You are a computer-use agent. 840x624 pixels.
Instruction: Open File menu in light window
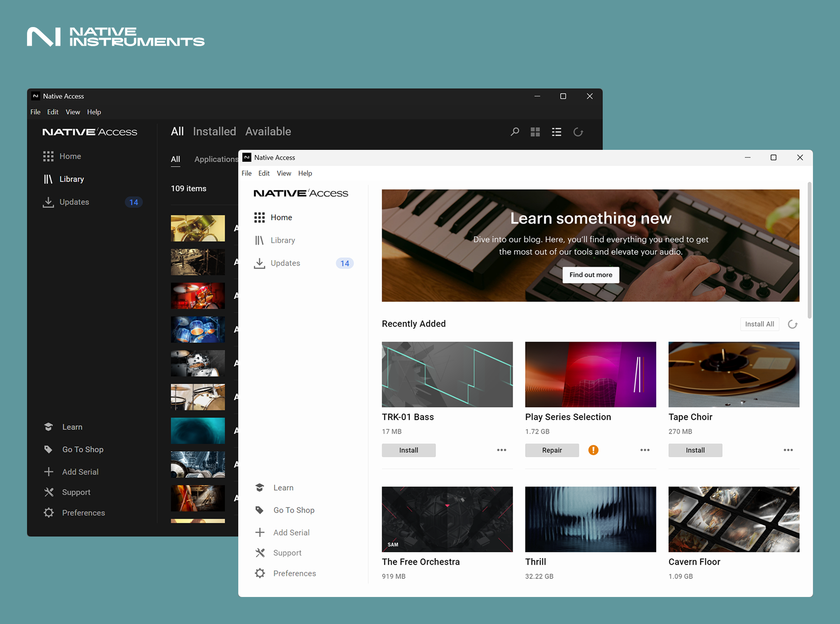coord(247,173)
